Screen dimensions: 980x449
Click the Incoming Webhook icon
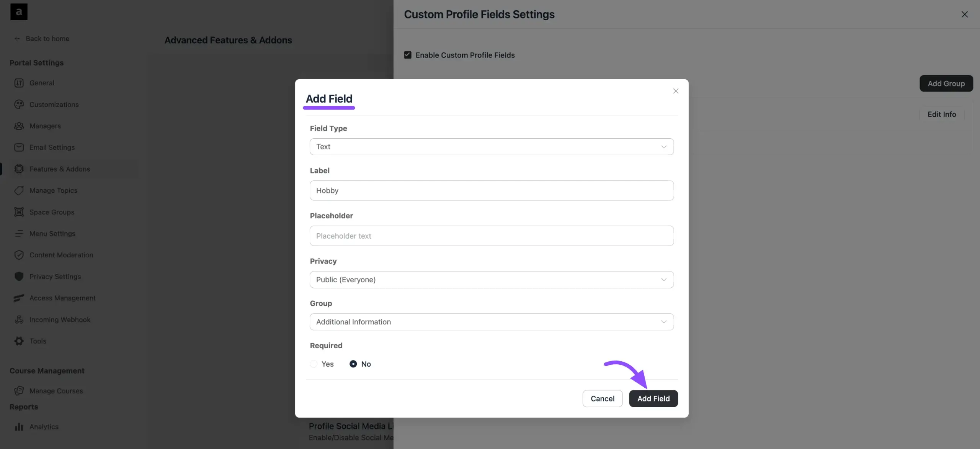coord(19,320)
